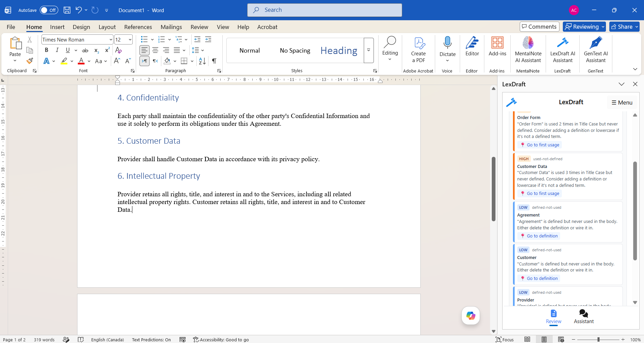Center align the paragraph
Viewport: 644px width, 343px height.
tap(155, 50)
